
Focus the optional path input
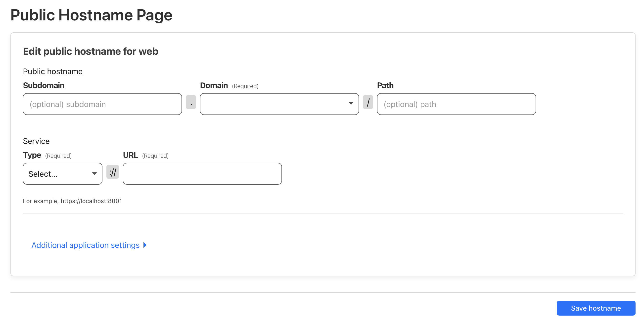[456, 104]
